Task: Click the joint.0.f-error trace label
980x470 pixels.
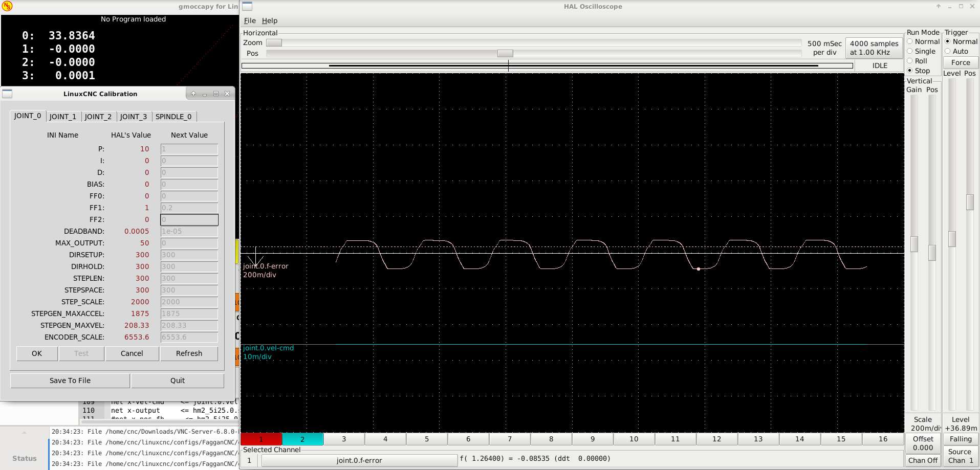Action: coord(266,266)
